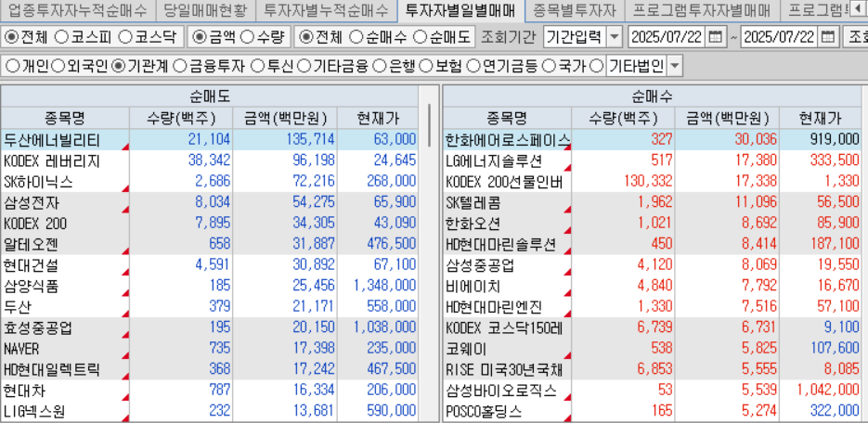Click the 순매도 수량(백주) column header
868x423 pixels.
181,119
